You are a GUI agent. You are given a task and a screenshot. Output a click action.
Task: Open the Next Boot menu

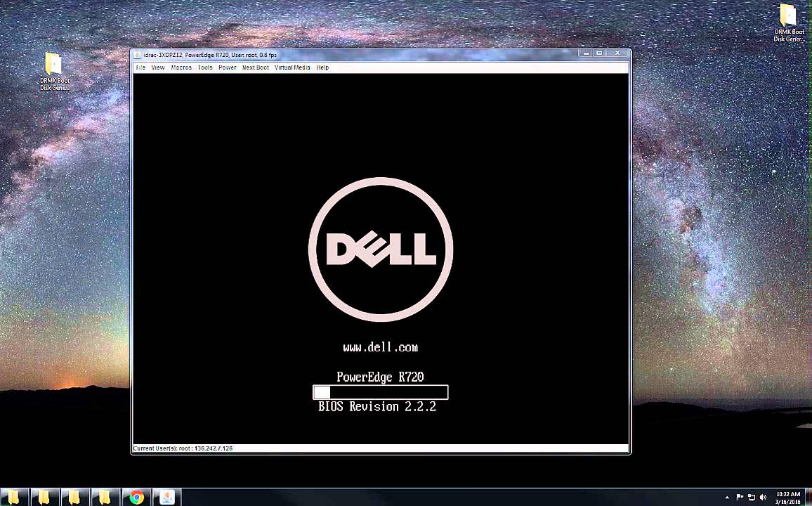[255, 67]
